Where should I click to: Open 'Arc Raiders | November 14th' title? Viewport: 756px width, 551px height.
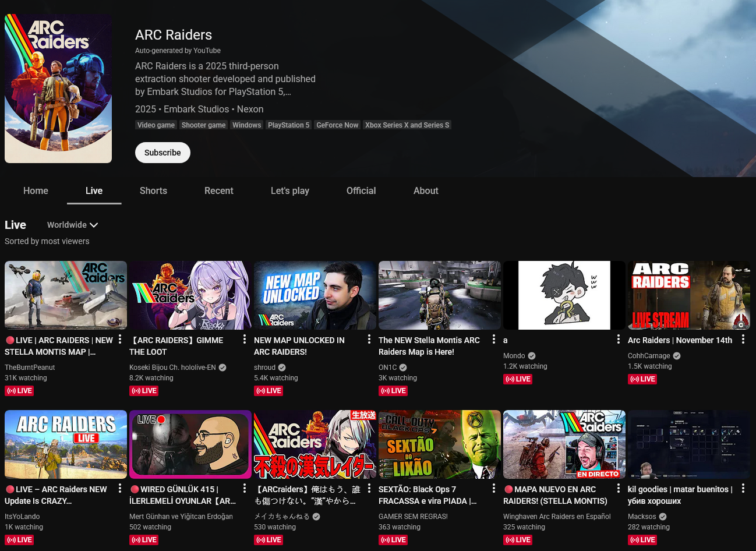pos(680,340)
